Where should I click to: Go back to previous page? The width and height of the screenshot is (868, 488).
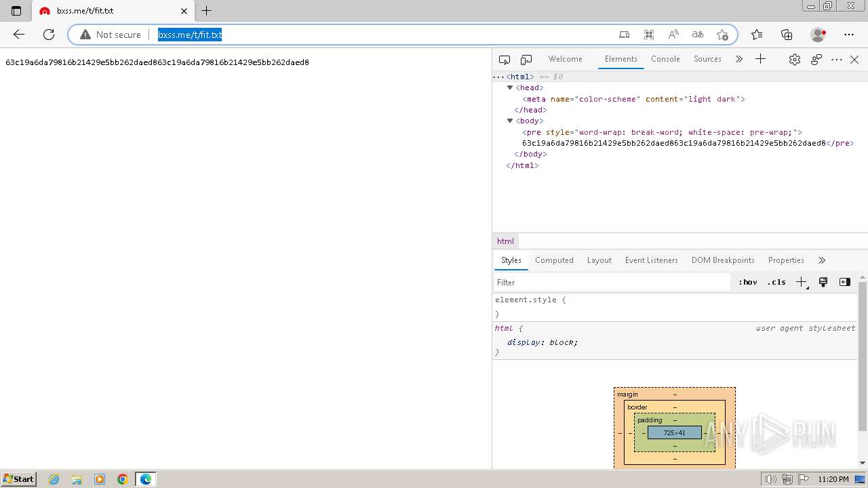click(19, 35)
